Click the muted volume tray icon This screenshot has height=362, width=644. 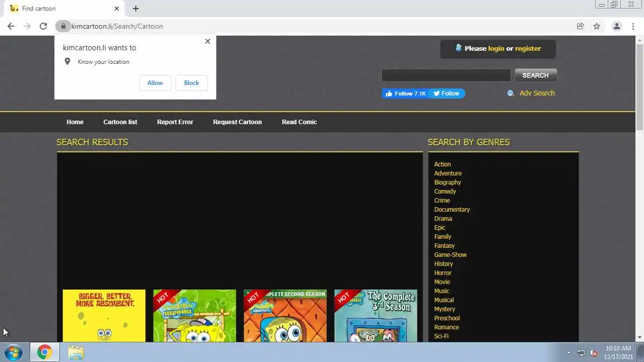(x=593, y=352)
